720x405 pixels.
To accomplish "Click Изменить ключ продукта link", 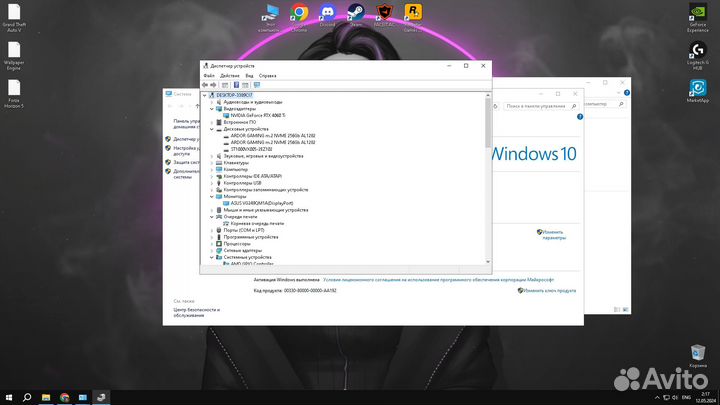I will [549, 291].
